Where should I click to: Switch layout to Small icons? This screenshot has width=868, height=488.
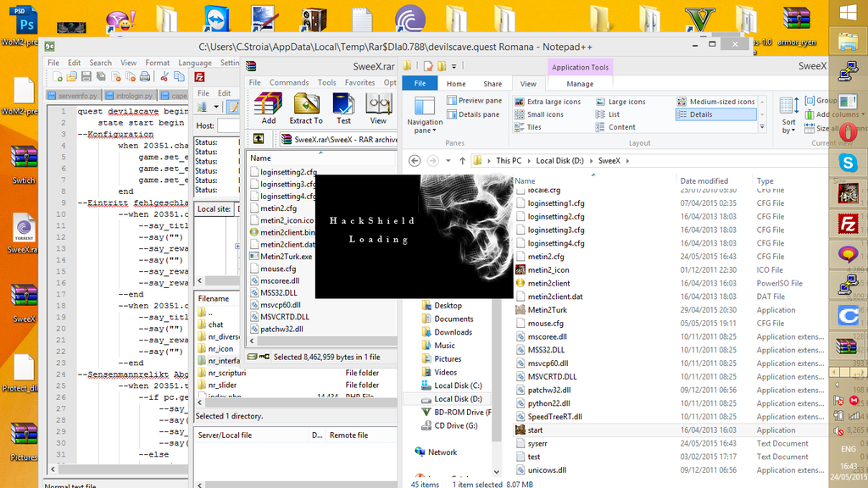tap(539, 114)
